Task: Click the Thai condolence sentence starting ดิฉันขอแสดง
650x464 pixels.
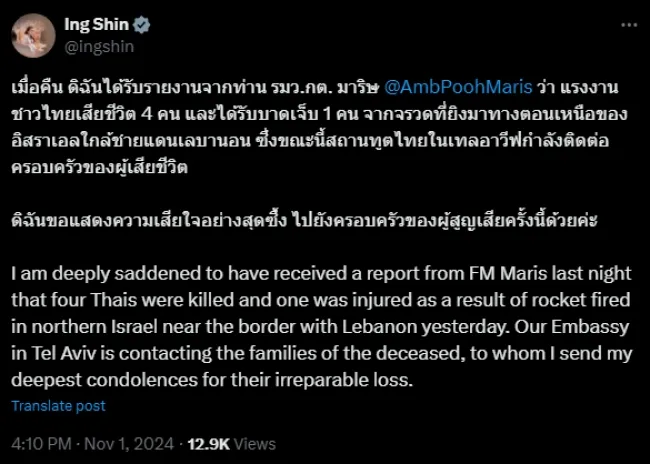Action: 304,220
